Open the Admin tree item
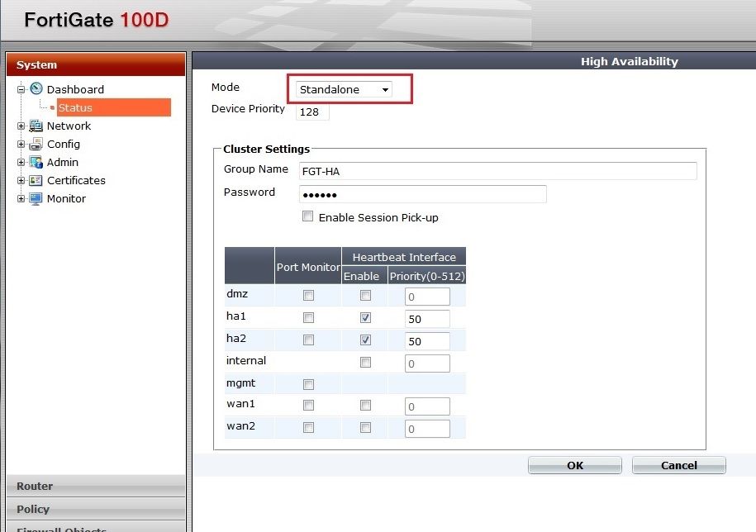This screenshot has height=532, width=756. point(62,163)
